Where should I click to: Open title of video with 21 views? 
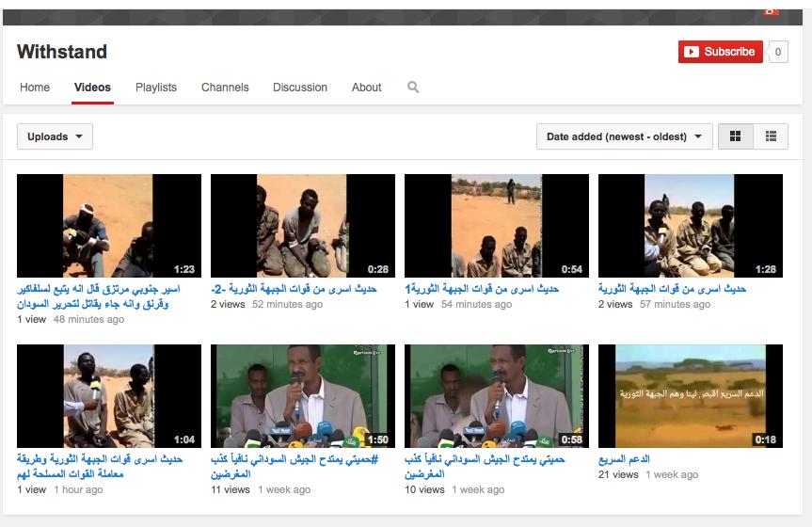(624, 459)
